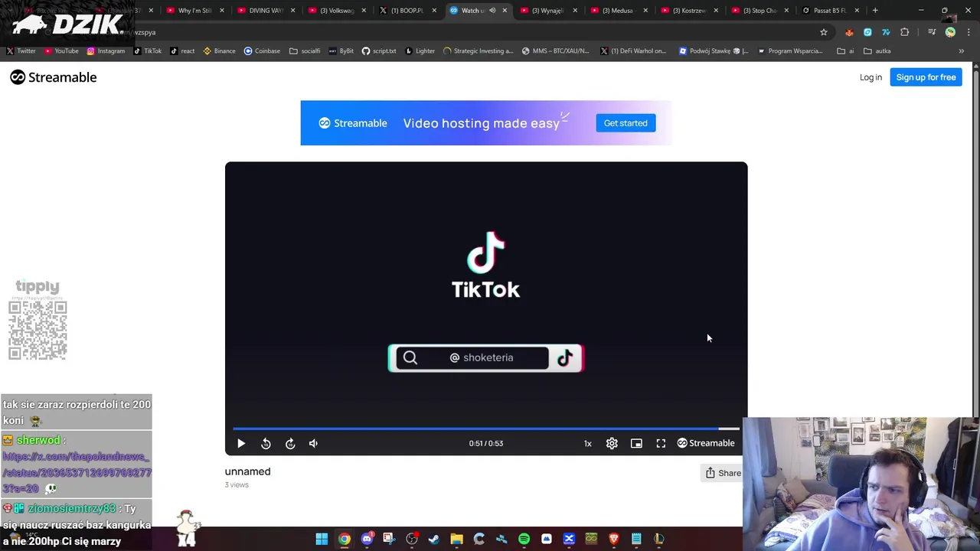Viewport: 980px width, 551px height.
Task: Open the YouTube bookmark
Action: point(61,51)
